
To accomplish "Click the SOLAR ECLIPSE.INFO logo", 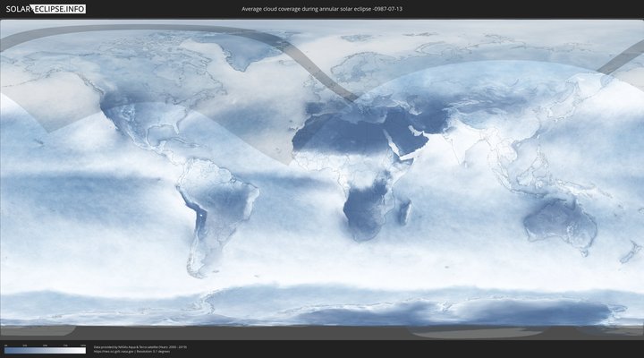I will 46,9.
